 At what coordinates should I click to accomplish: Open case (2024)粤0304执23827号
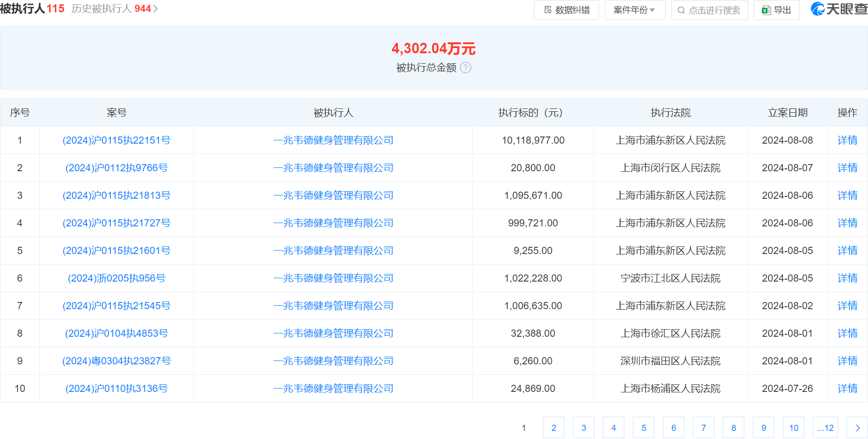117,361
